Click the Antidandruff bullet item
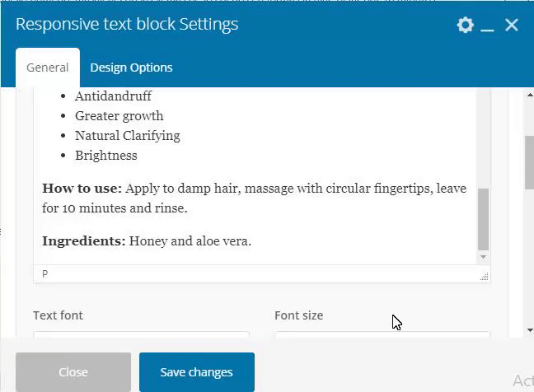This screenshot has width=534, height=392. click(113, 96)
